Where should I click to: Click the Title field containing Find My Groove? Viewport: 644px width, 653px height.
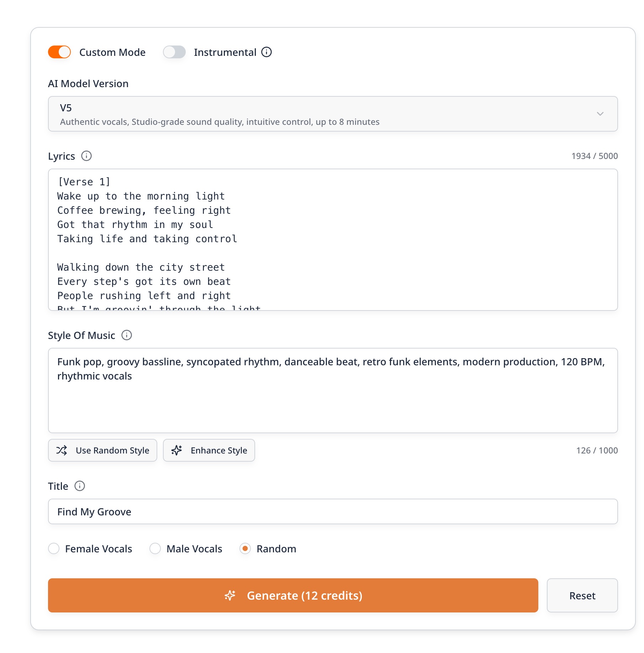point(333,511)
